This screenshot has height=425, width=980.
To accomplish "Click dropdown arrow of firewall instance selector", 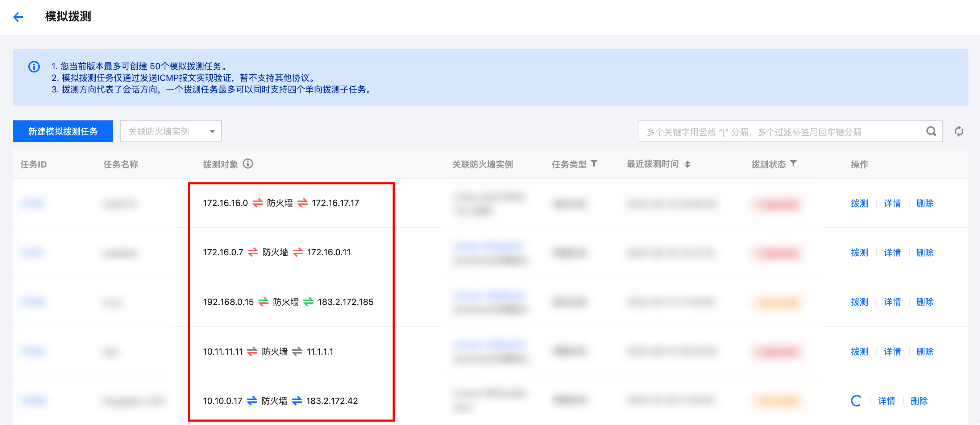I will pyautogui.click(x=212, y=132).
